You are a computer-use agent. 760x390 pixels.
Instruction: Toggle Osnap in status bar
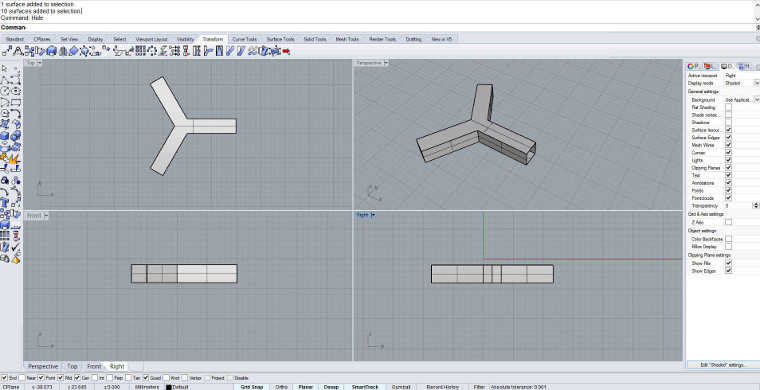click(331, 387)
